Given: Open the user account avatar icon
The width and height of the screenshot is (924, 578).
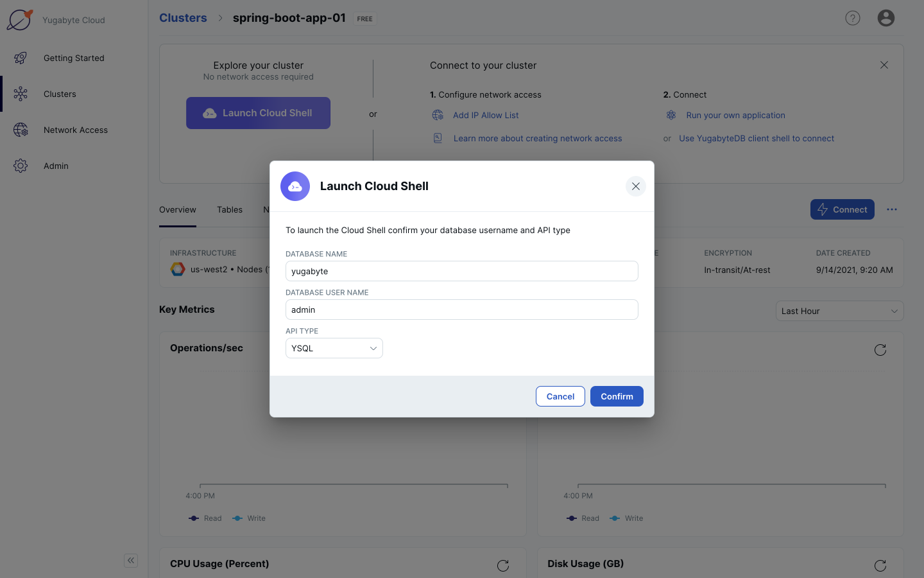Looking at the screenshot, I should pyautogui.click(x=886, y=18).
